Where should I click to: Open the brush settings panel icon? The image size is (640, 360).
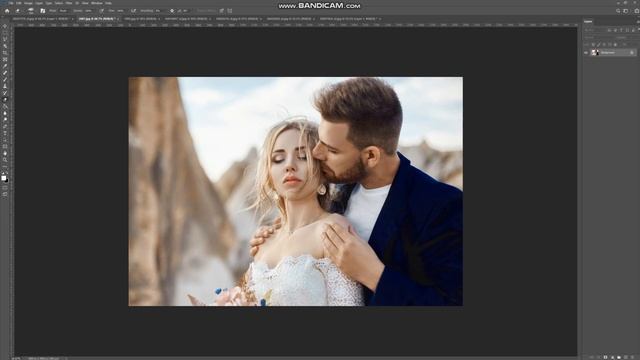(x=42, y=11)
